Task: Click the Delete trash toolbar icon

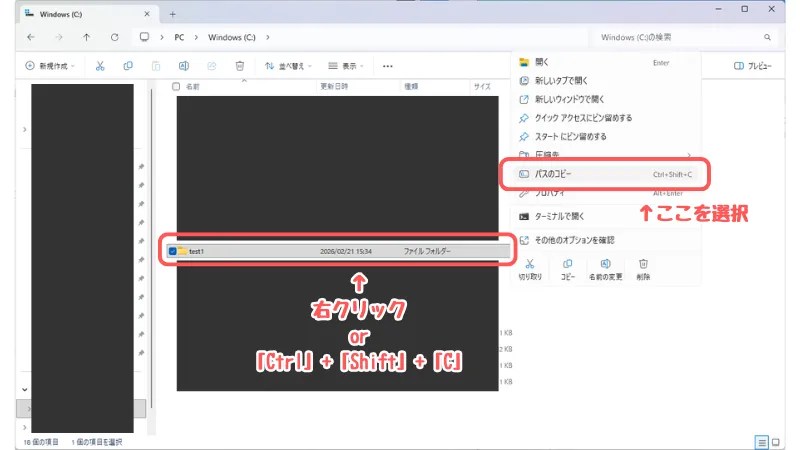Action: tap(239, 66)
